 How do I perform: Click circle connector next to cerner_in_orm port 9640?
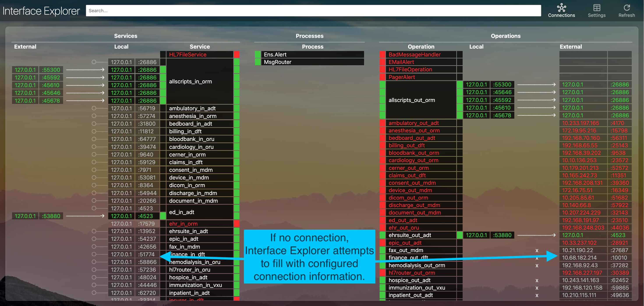point(94,154)
